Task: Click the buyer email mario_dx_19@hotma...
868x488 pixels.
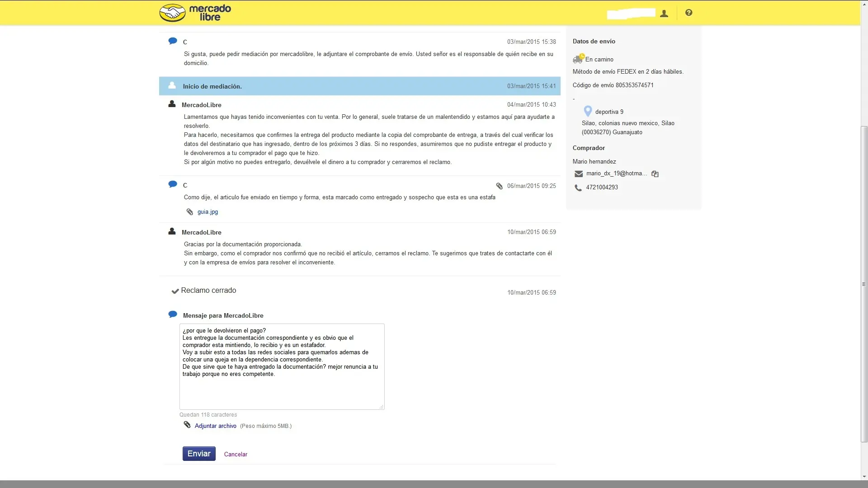Action: (616, 174)
